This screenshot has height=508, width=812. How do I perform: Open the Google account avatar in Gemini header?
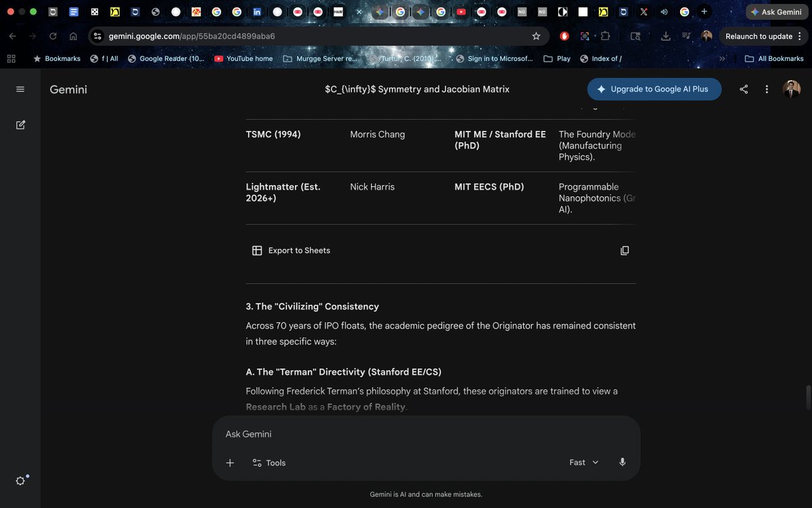791,89
